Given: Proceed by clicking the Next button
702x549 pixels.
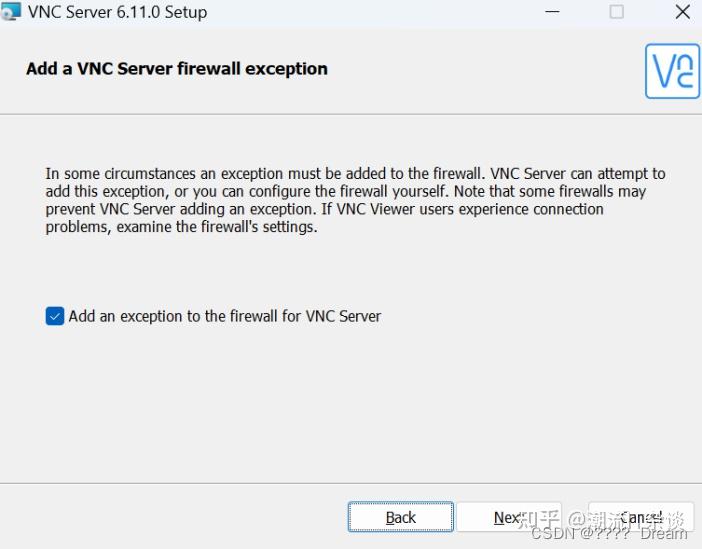Looking at the screenshot, I should tap(509, 517).
